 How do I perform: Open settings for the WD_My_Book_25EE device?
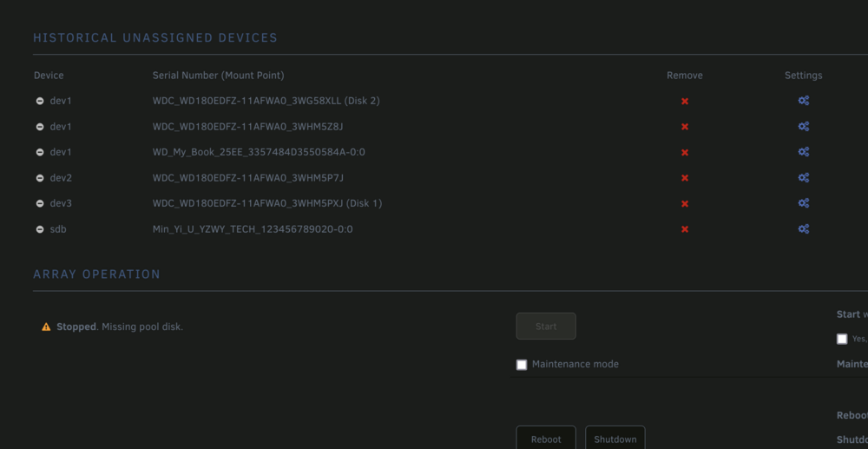point(803,152)
